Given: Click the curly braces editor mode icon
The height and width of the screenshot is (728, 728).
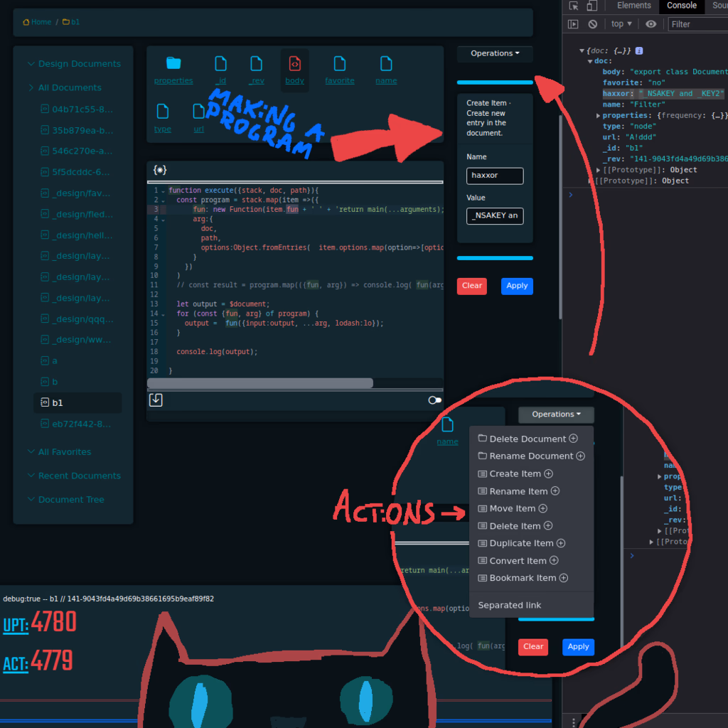Looking at the screenshot, I should (x=160, y=171).
